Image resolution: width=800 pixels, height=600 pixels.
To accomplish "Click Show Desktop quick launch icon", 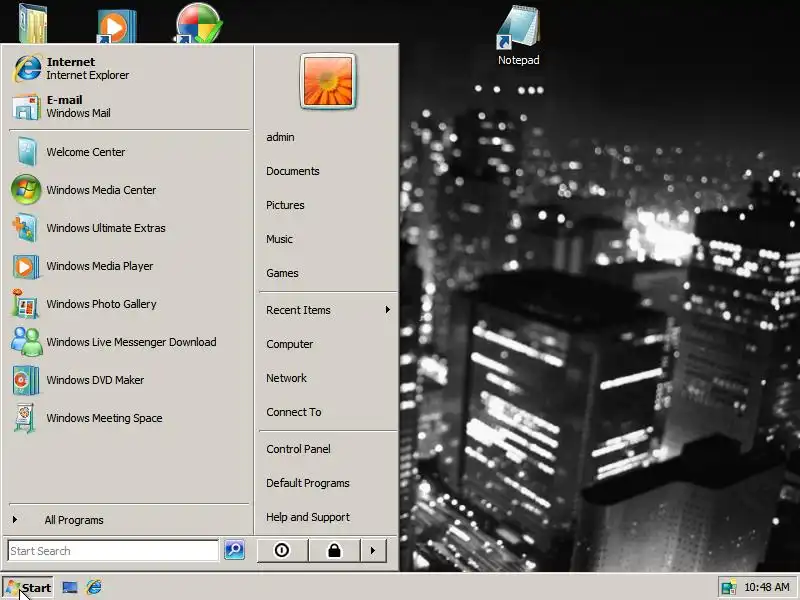I will coord(70,587).
